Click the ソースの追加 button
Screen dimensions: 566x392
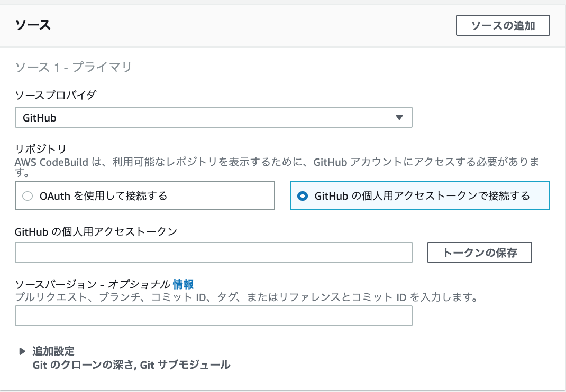coord(503,25)
